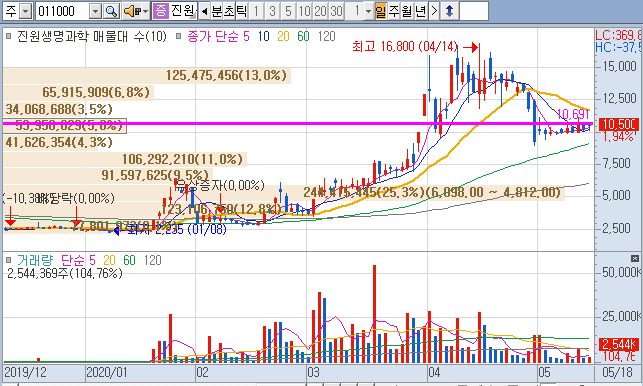Choose the 3 interval button
Image resolution: width=643 pixels, height=386 pixels.
pyautogui.click(x=272, y=11)
